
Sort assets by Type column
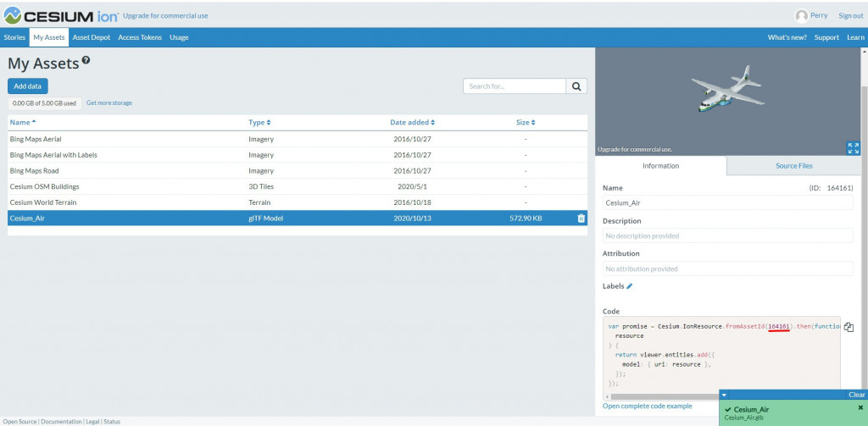[259, 122]
